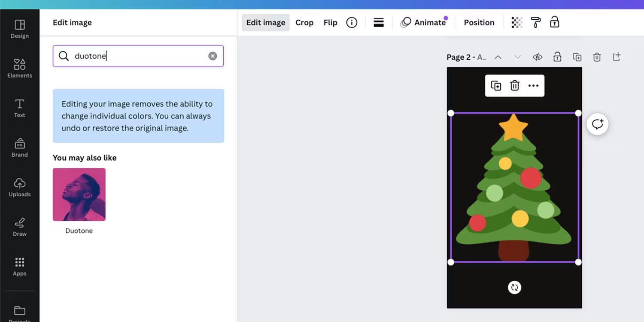Delete the tree with the trash icon

tap(515, 85)
